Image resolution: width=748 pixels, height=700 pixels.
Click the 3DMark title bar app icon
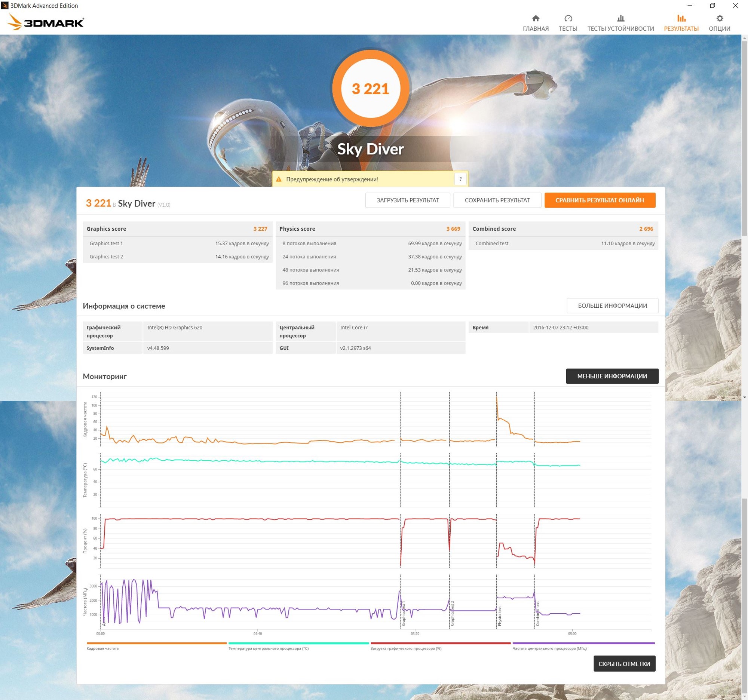click(x=4, y=5)
